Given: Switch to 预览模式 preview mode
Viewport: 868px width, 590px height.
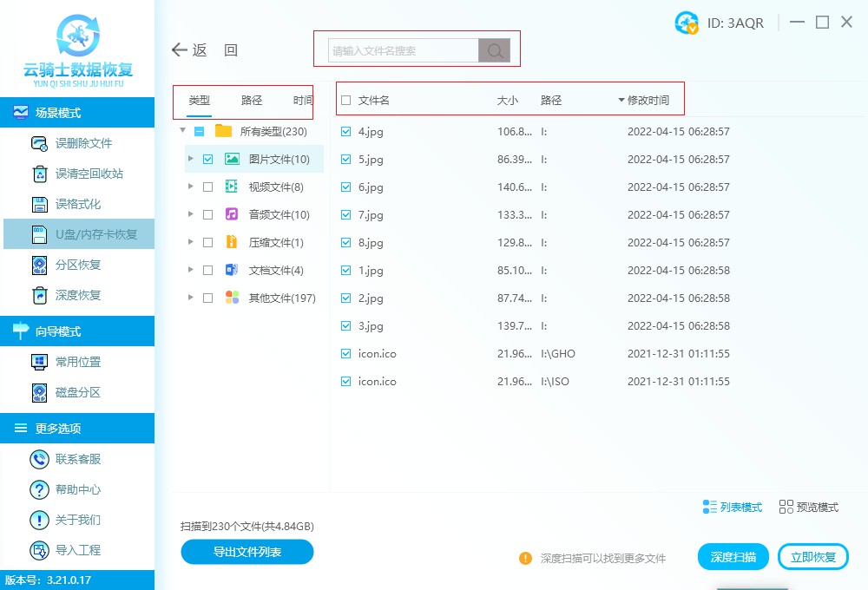Looking at the screenshot, I should (809, 507).
